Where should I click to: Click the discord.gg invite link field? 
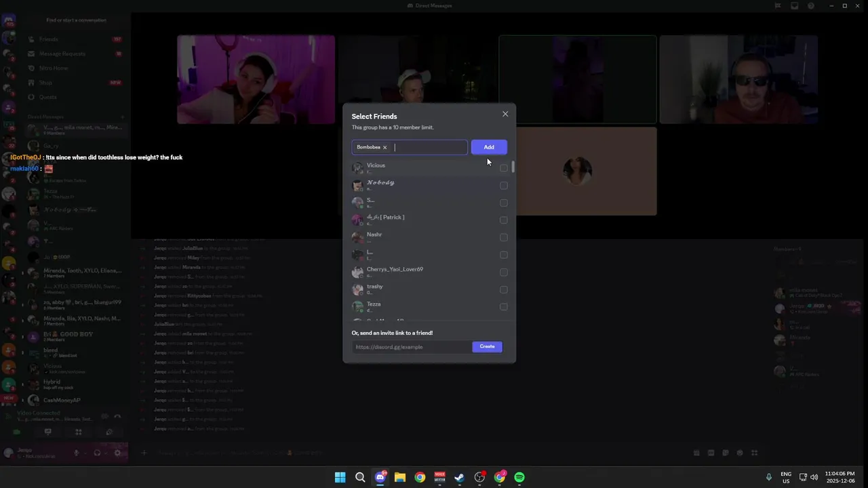(x=412, y=347)
